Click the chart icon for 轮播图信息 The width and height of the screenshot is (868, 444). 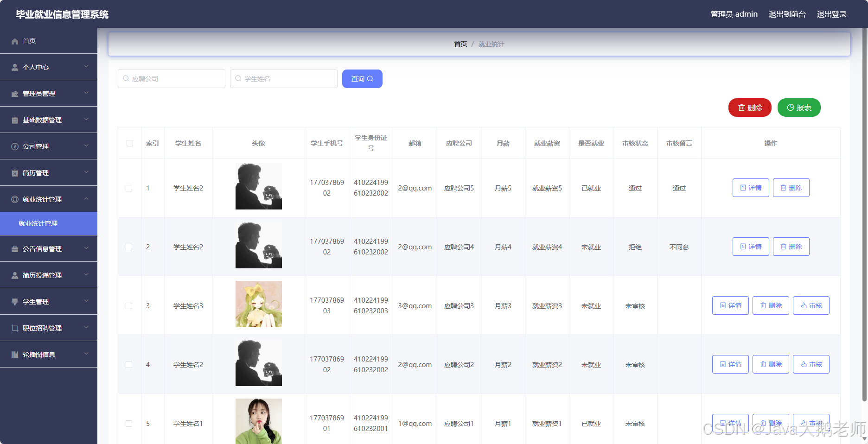(15, 355)
